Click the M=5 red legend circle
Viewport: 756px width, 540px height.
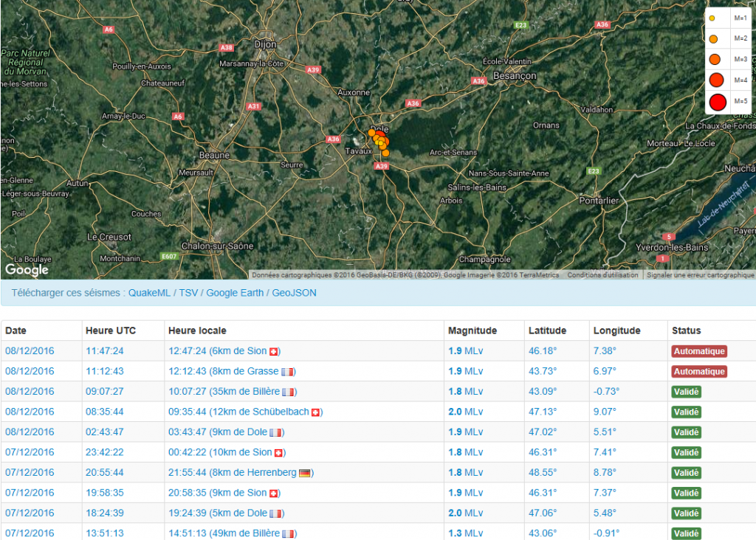pyautogui.click(x=718, y=102)
